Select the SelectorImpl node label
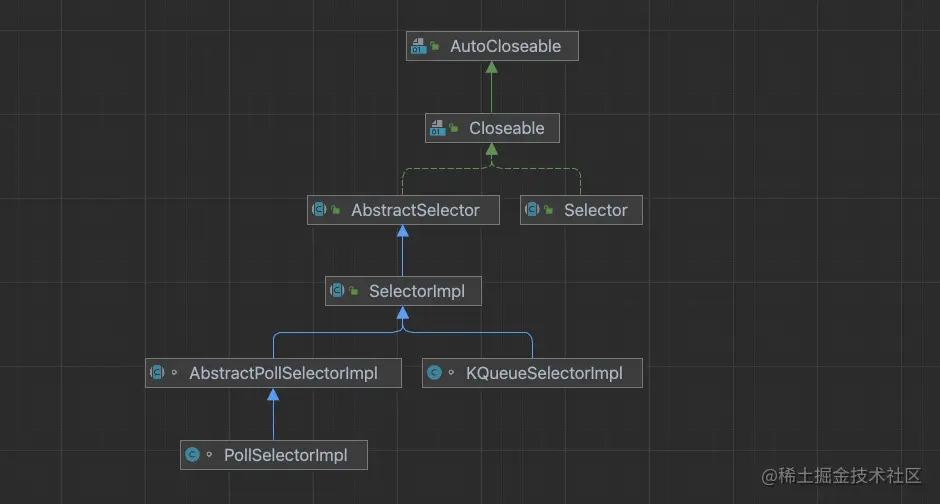The height and width of the screenshot is (504, 940). [x=417, y=291]
